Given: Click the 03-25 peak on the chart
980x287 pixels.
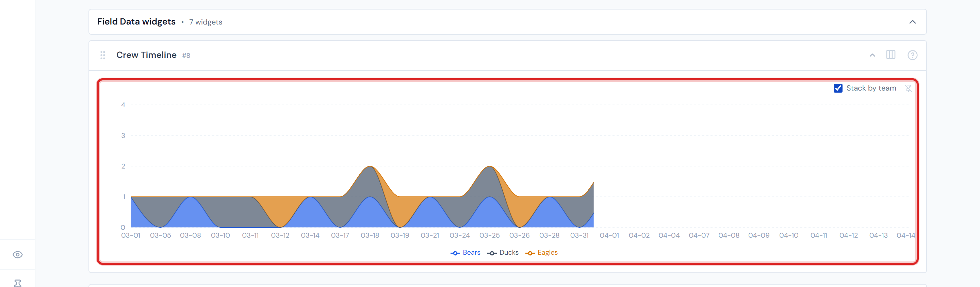Looking at the screenshot, I should click(490, 166).
